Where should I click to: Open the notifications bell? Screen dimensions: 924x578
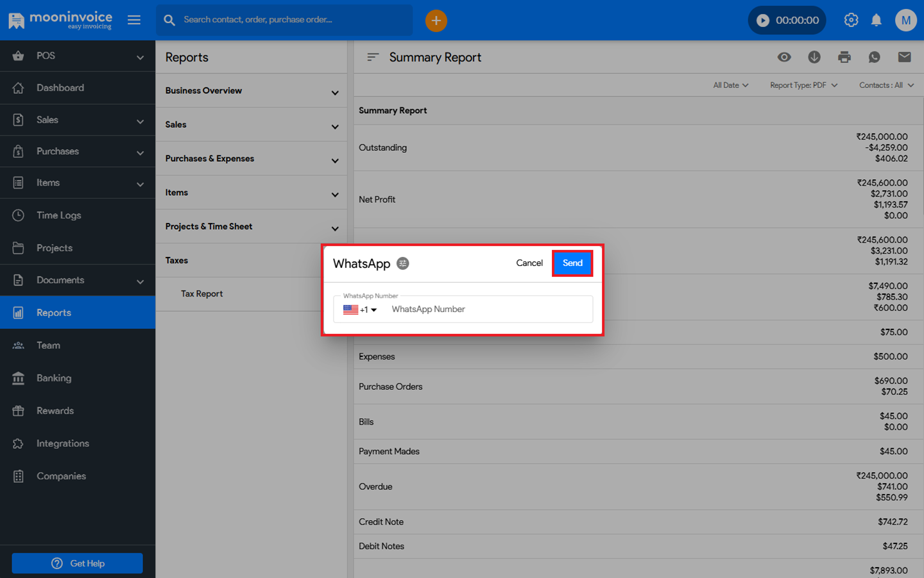(876, 21)
